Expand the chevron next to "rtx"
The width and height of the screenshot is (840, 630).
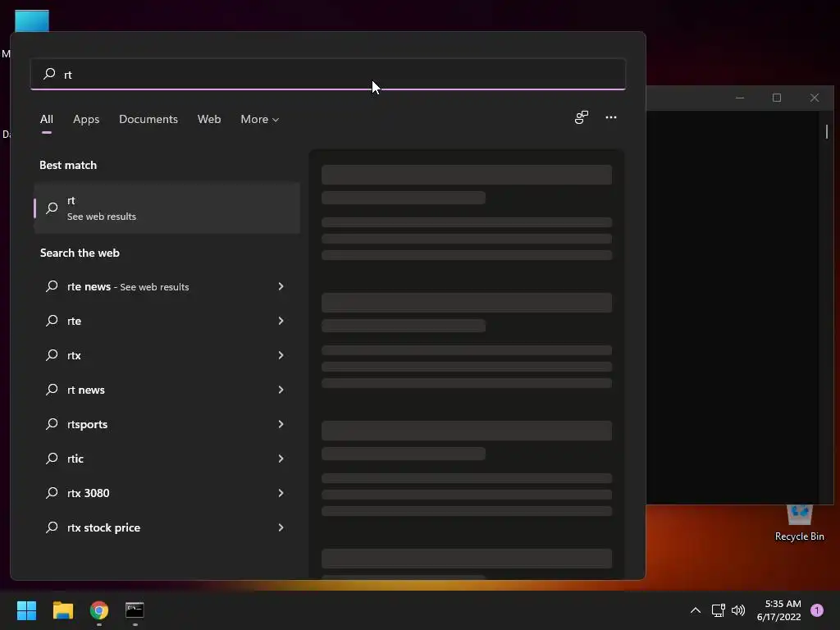pos(281,355)
